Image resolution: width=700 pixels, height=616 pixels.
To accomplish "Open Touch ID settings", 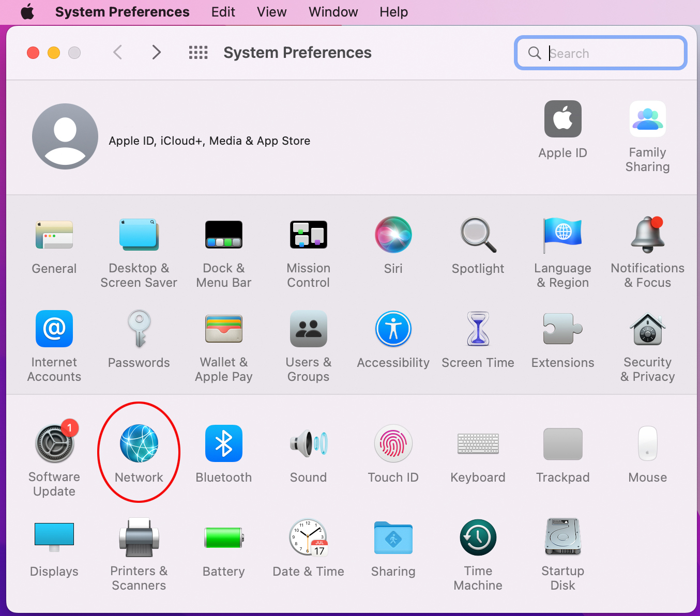I will tap(393, 443).
